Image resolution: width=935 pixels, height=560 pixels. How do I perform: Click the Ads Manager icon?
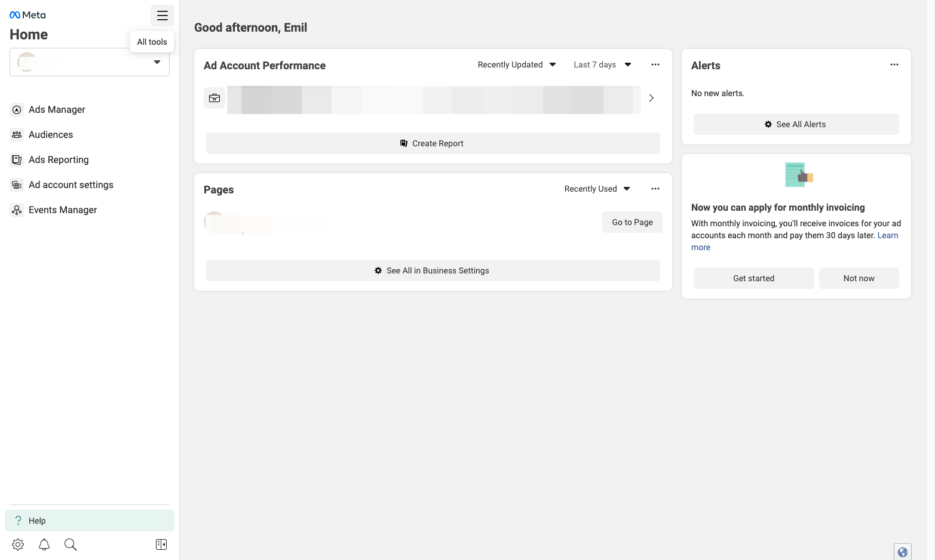pyautogui.click(x=17, y=110)
